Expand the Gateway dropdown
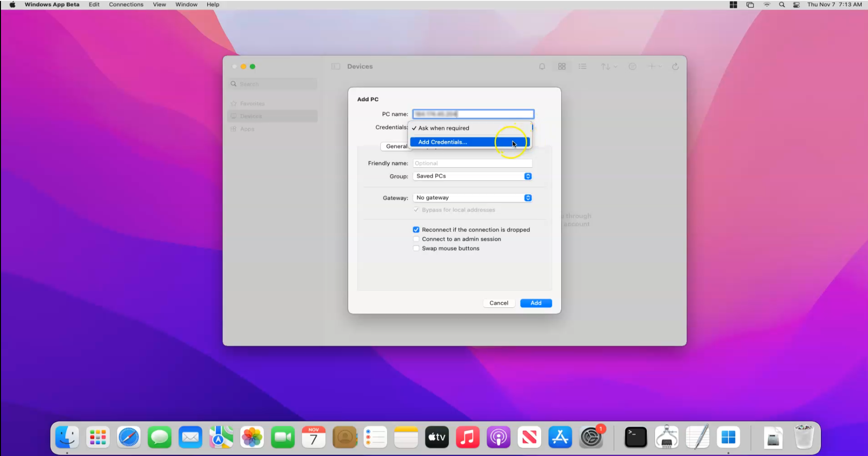Viewport: 868px width, 456px height. [x=473, y=198]
